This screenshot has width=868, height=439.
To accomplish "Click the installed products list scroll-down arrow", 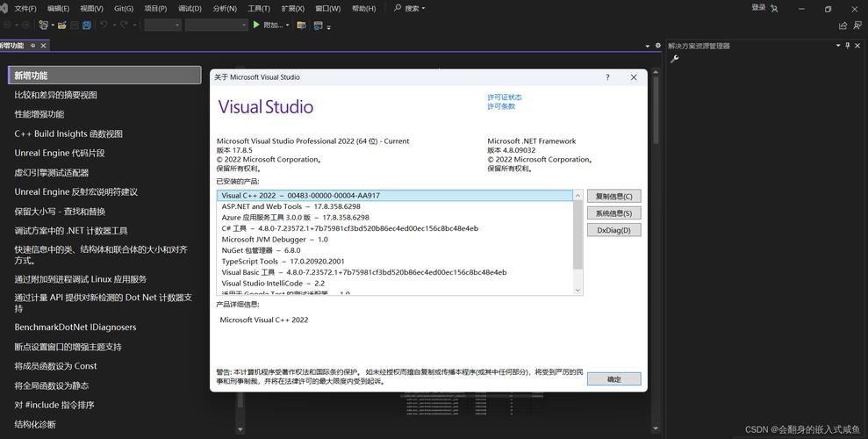I will pos(577,290).
